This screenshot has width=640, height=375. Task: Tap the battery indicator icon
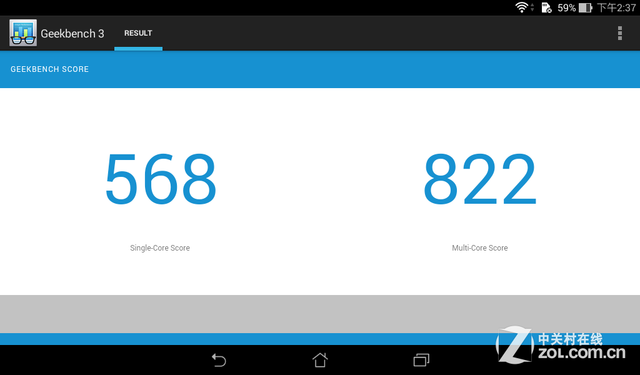(x=585, y=8)
